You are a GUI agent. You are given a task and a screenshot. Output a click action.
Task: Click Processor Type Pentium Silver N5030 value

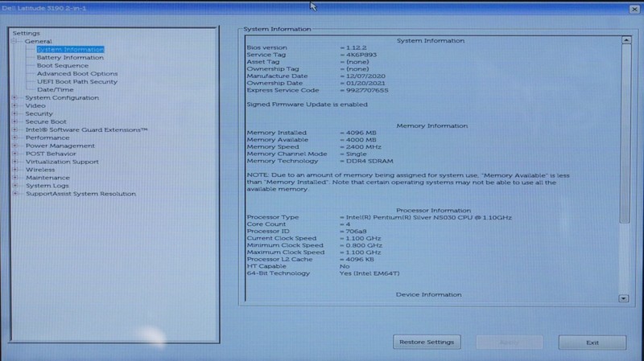[x=429, y=217]
